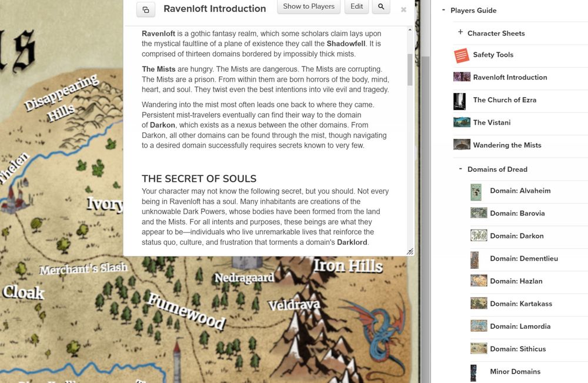Select Domain: Alvaheim entry label
This screenshot has width=588, height=383.
pyautogui.click(x=520, y=191)
